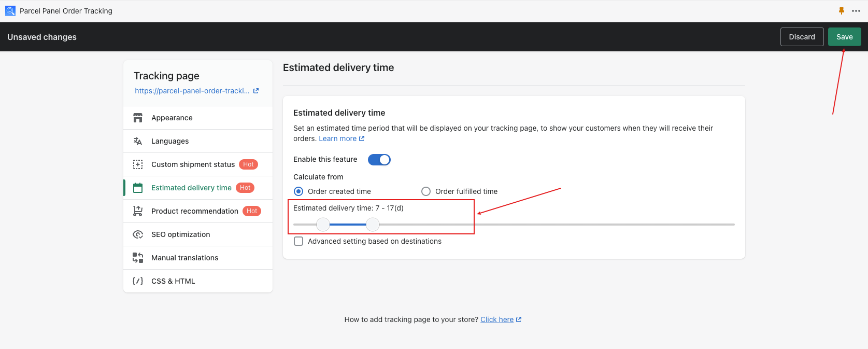Click Hot badge on Custom shipment status

point(248,164)
